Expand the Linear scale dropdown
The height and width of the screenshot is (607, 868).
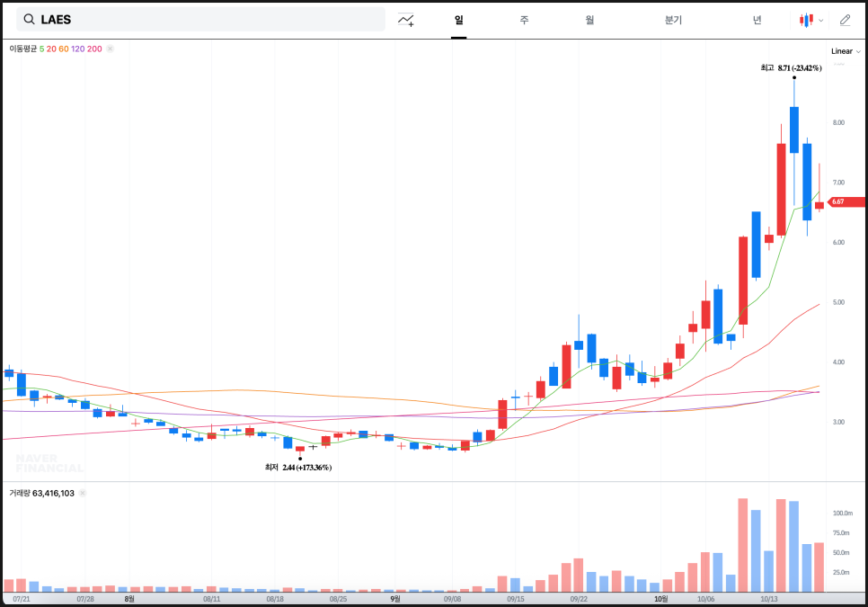point(846,51)
